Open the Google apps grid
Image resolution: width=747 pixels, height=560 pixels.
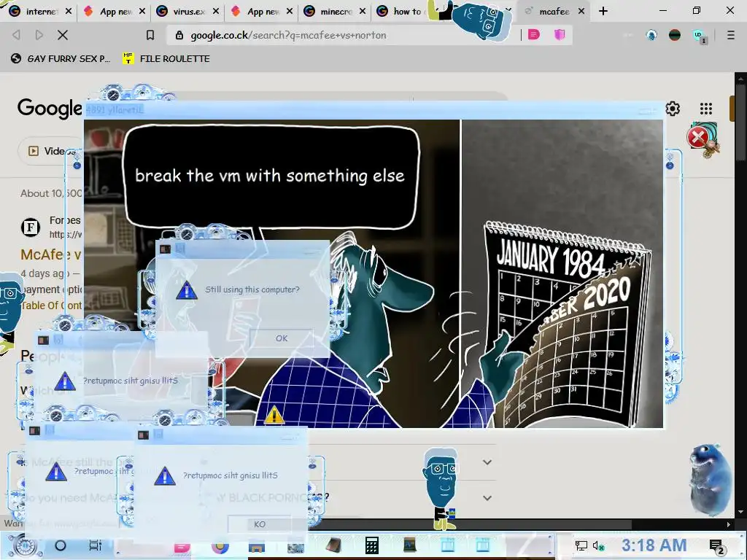(x=706, y=109)
